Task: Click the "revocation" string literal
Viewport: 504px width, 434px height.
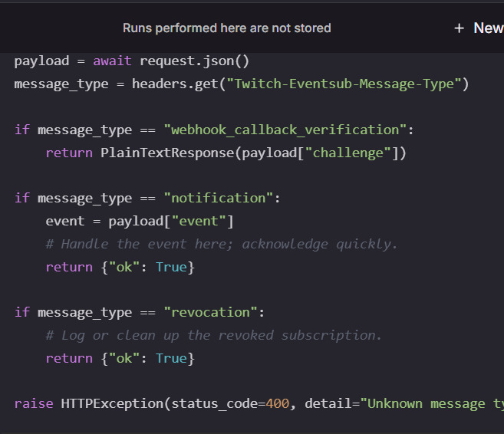Action: (210, 312)
